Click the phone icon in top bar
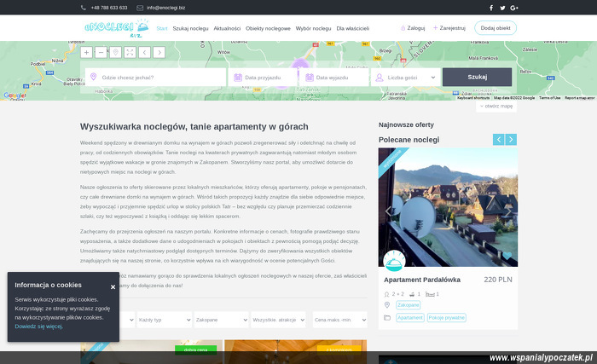The height and width of the screenshot is (364, 597). [84, 8]
